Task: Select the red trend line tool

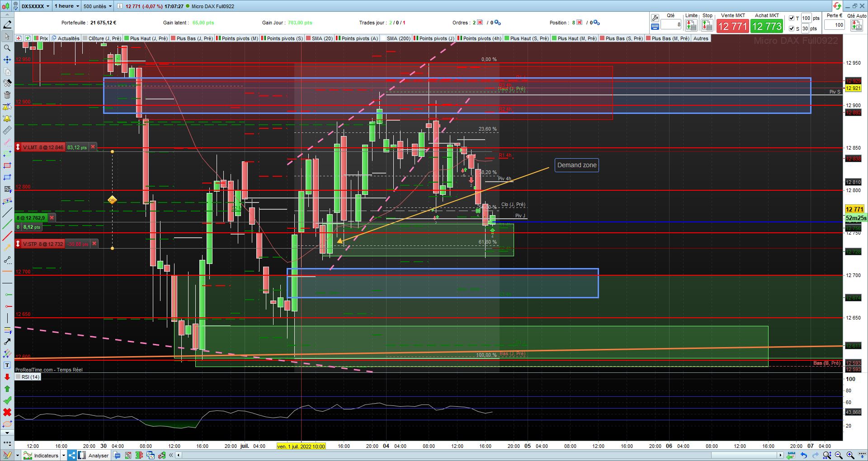Action: pyautogui.click(x=7, y=236)
